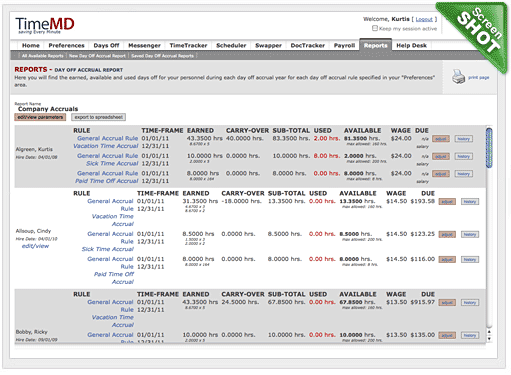Open All Available Reports submenu link
511x375 pixels.
point(42,56)
